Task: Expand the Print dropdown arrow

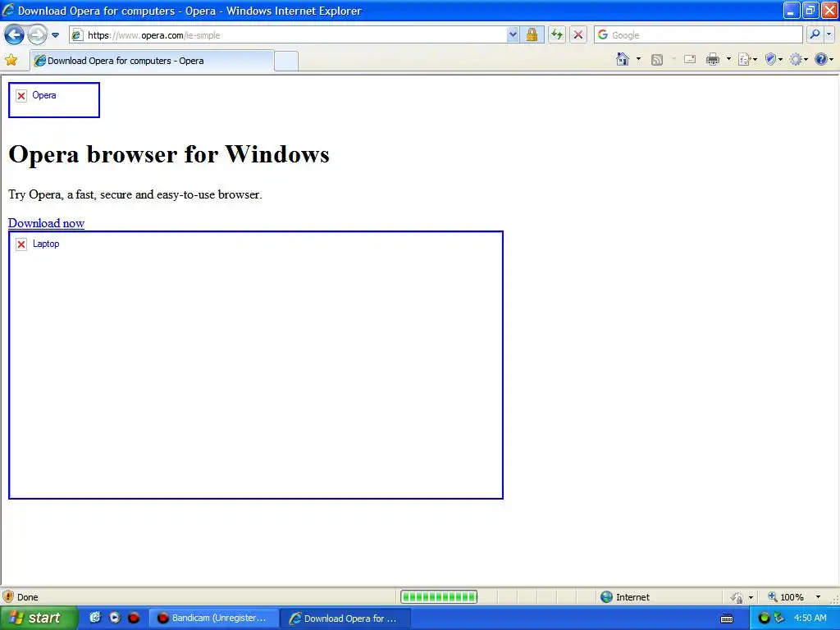Action: [728, 59]
